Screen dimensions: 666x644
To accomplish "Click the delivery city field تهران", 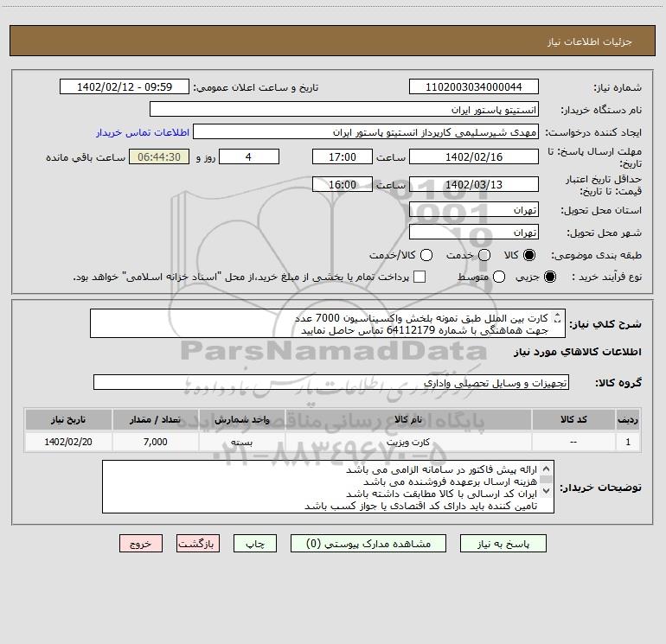I will [474, 233].
